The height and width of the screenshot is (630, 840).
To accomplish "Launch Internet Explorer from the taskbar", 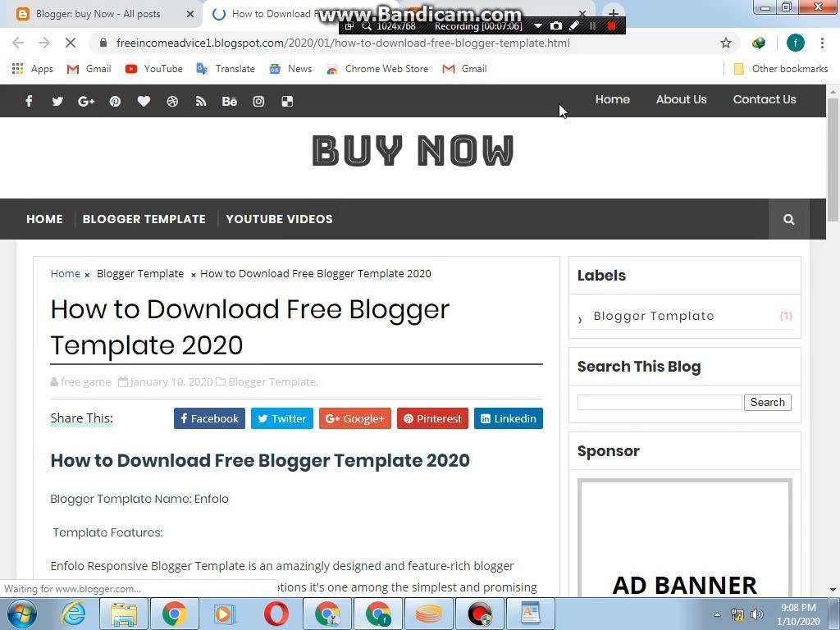I will coord(73,614).
